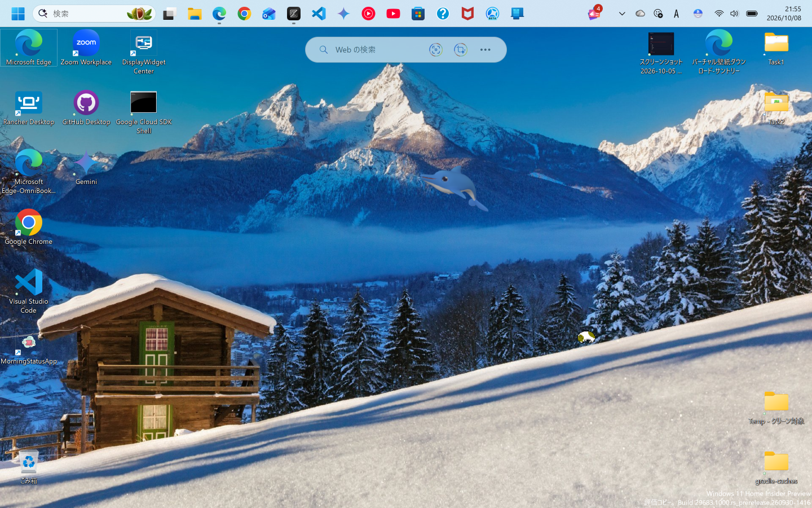Screen dimensions: 812x508
Task: Open YouTube Music in the taskbar
Action: pos(368,14)
